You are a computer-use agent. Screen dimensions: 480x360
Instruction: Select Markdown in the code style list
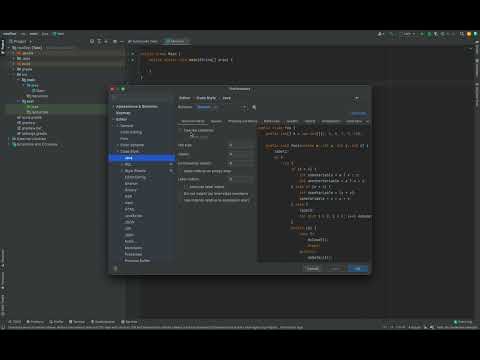coord(133,248)
